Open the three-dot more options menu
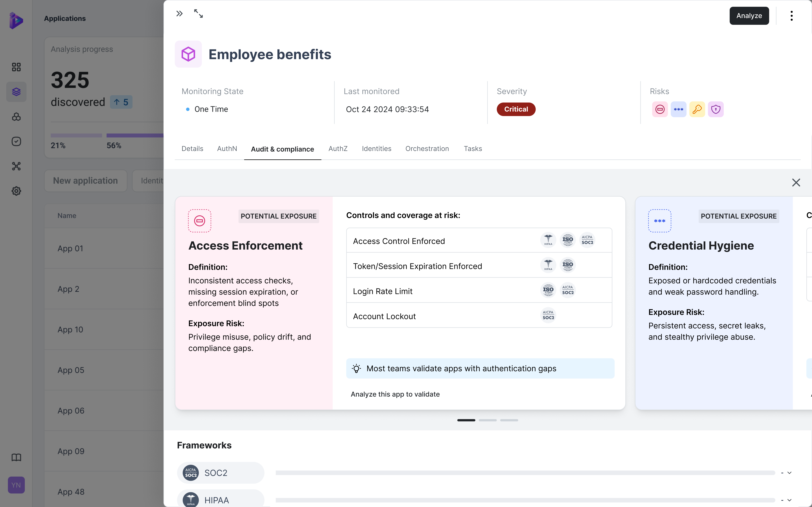Image resolution: width=812 pixels, height=507 pixels. click(x=791, y=16)
